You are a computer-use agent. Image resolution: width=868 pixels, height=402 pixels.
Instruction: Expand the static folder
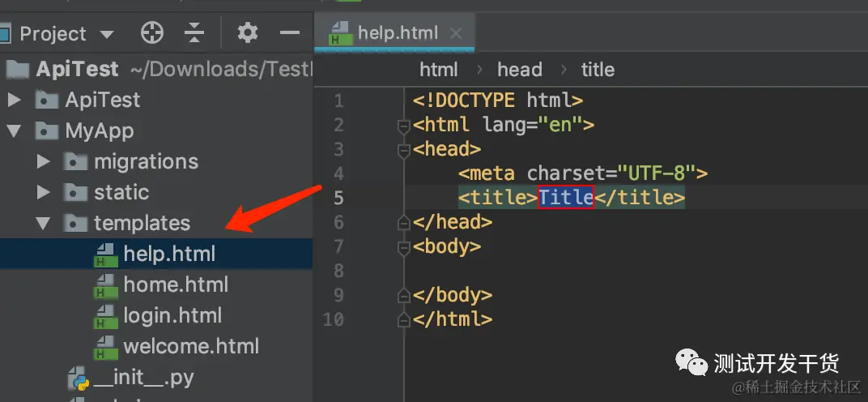(x=43, y=192)
